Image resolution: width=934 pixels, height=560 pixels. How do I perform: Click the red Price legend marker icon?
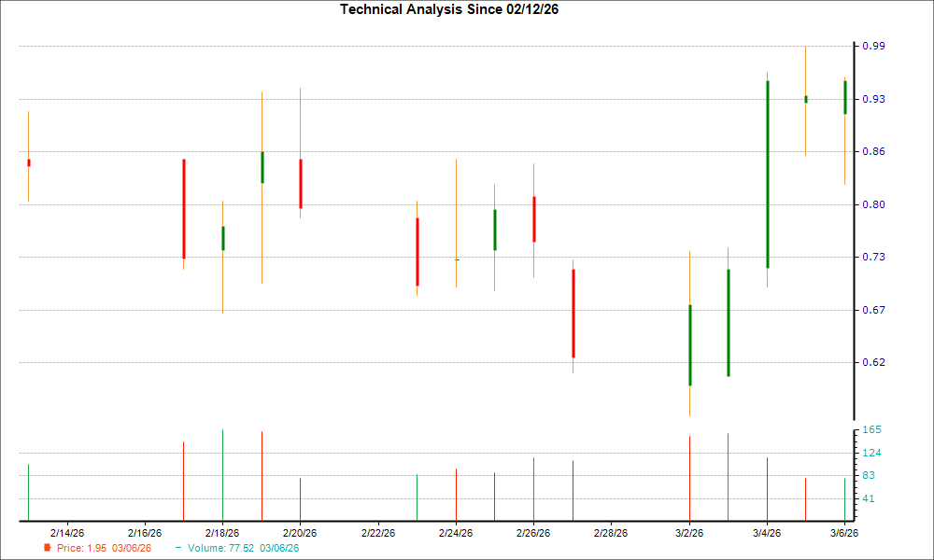click(x=47, y=548)
